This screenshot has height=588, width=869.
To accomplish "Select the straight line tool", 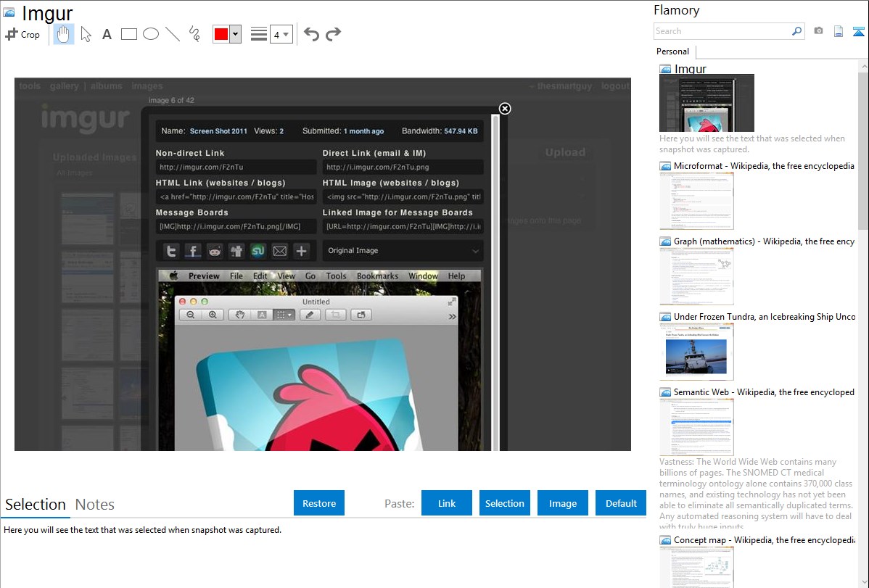I will 173,34.
